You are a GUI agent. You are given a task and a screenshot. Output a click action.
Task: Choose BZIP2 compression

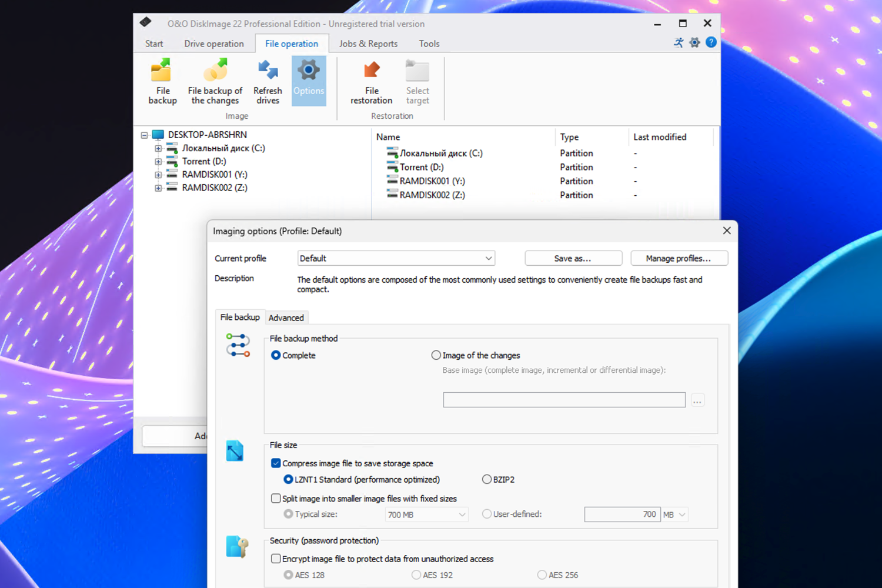pyautogui.click(x=487, y=479)
